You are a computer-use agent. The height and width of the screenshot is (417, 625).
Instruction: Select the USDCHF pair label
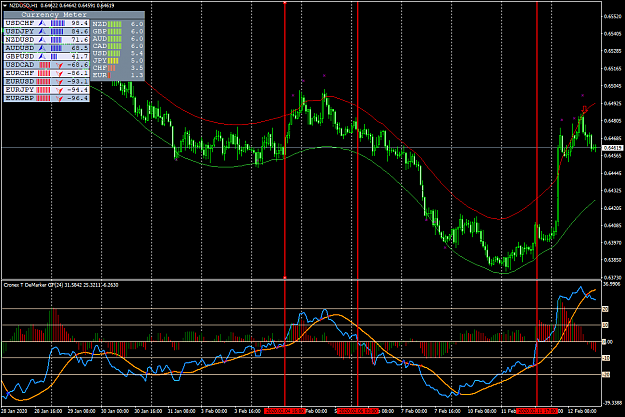pos(20,23)
